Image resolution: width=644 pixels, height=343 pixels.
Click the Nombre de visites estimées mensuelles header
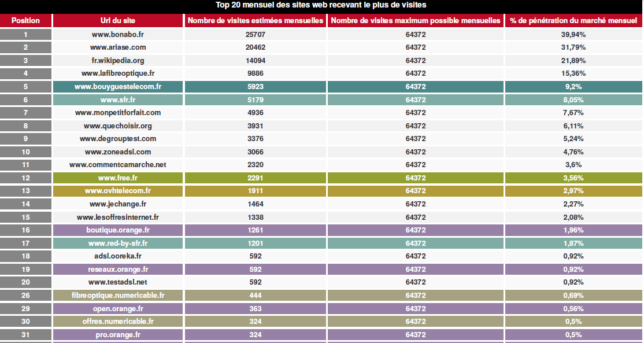click(256, 21)
